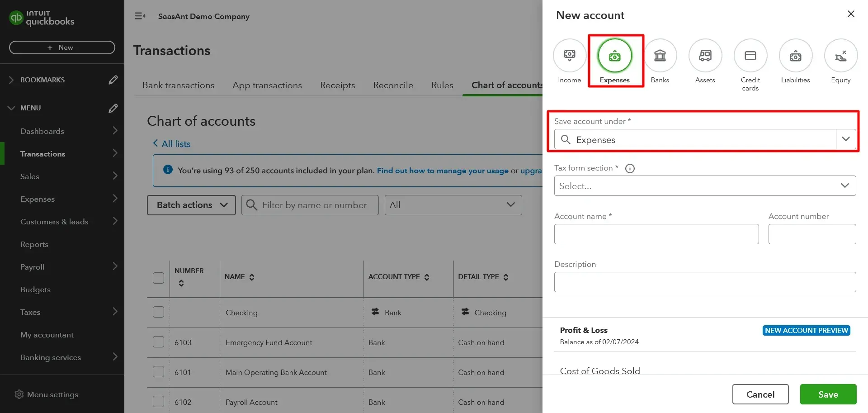
Task: Switch to Reconcile tab
Action: tap(393, 85)
